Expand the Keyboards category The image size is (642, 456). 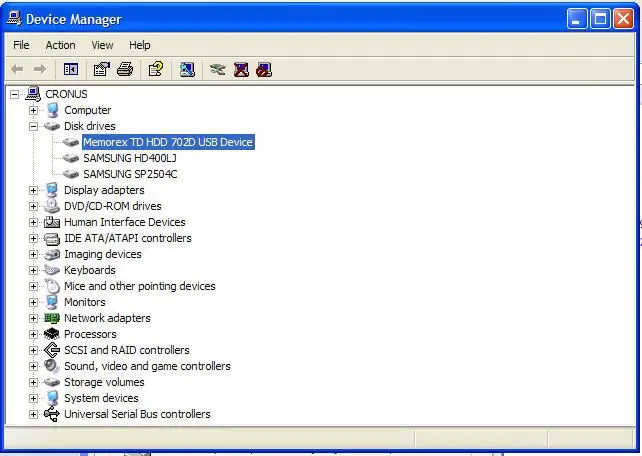(34, 270)
